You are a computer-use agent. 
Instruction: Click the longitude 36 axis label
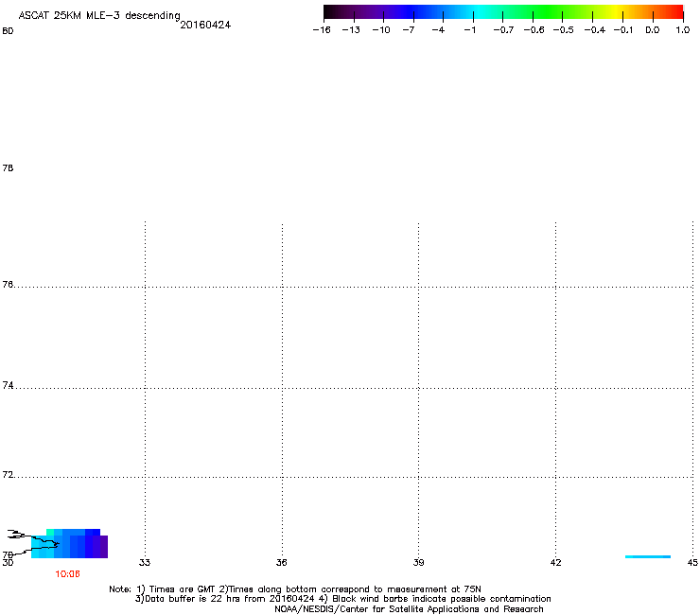[282, 562]
